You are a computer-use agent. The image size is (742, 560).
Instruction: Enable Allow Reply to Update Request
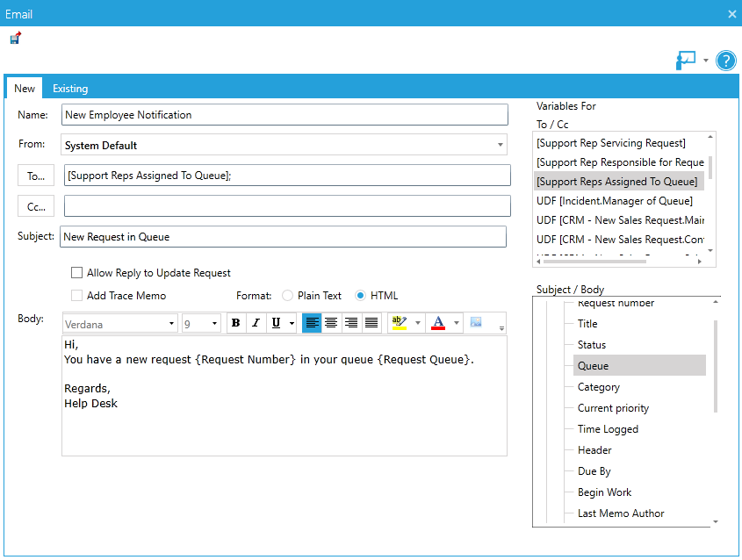point(76,272)
